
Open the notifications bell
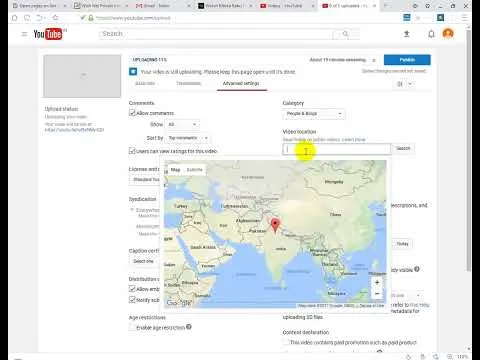pos(431,34)
